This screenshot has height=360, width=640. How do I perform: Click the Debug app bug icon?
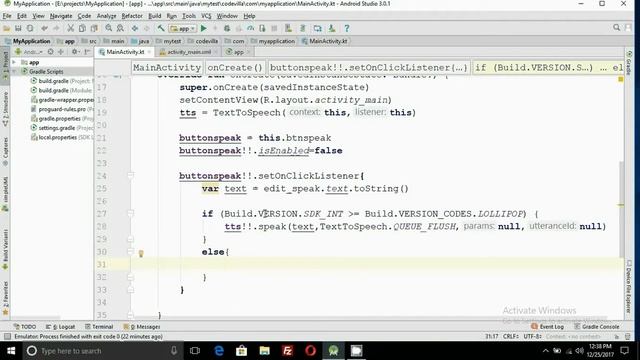point(227,29)
